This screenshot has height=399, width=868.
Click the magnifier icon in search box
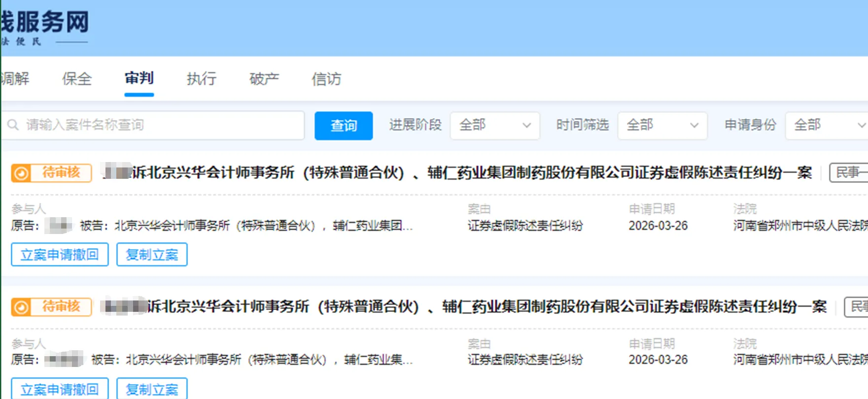[x=13, y=125]
